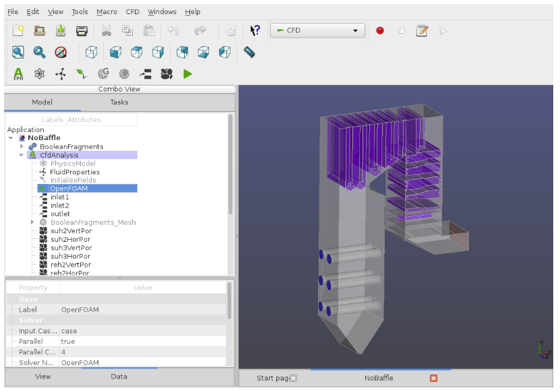Click the porous zone pebbles toolbar icon

(x=166, y=74)
